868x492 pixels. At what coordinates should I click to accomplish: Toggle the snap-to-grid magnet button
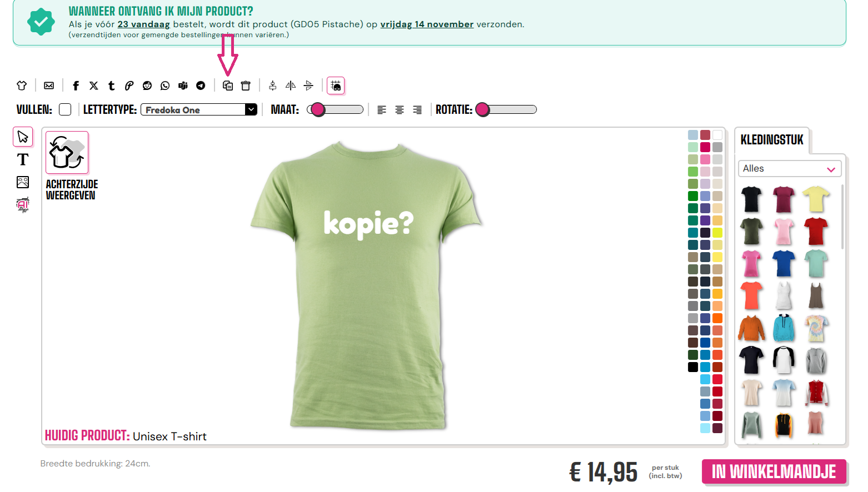pos(336,86)
